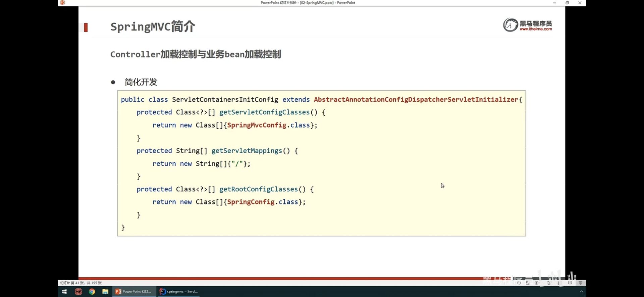Click the 简化开发 bullet text
The image size is (644, 297).
tap(141, 82)
